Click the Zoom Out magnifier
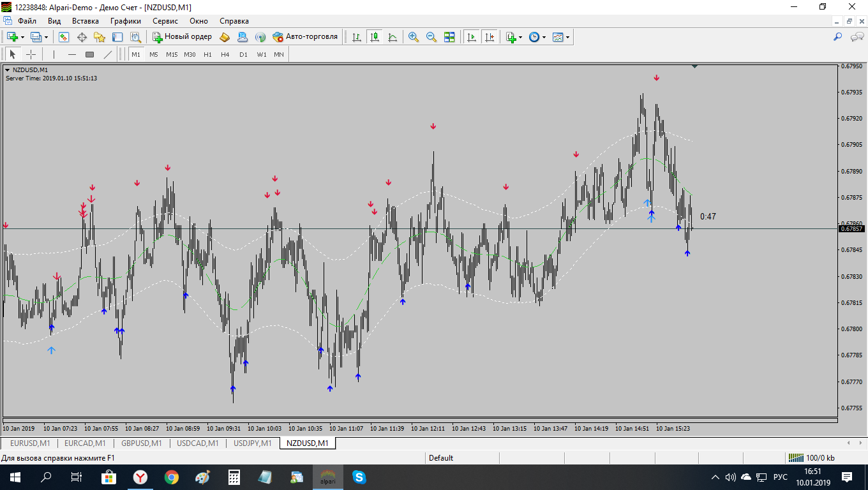Viewport: 868px width, 490px height. pyautogui.click(x=431, y=37)
